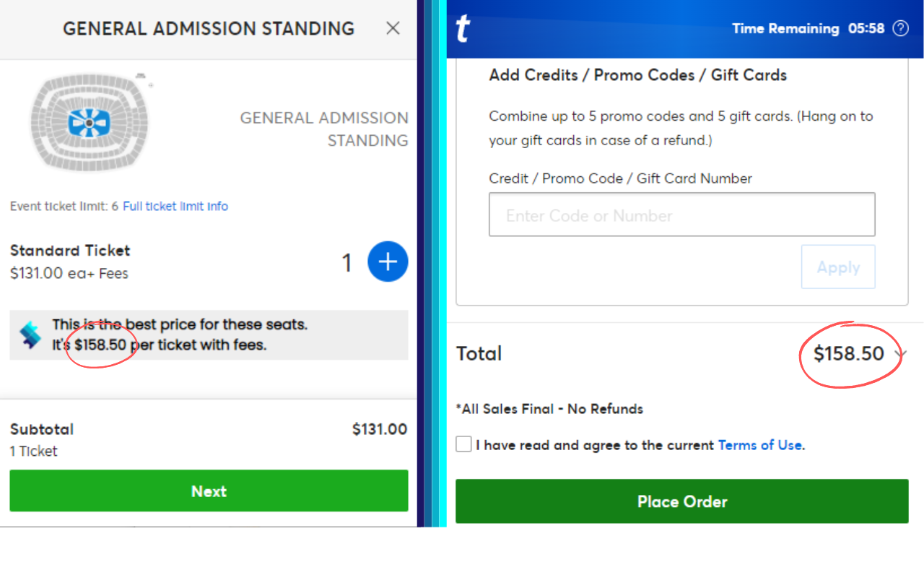Viewport: 924px width, 578px height.
Task: Click the ticket quantity number 1
Action: click(x=347, y=262)
